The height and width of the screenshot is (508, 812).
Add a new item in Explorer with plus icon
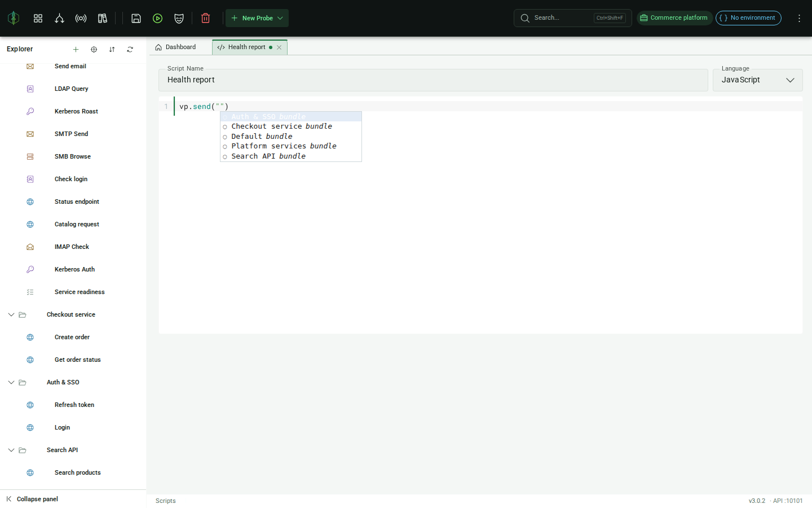click(x=76, y=49)
